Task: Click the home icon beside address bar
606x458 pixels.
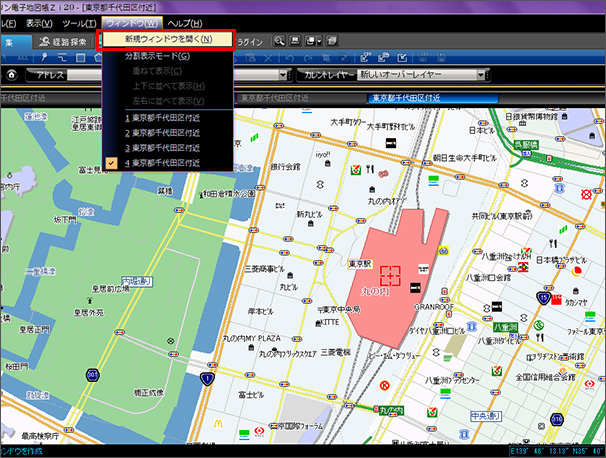Action: click(x=12, y=74)
